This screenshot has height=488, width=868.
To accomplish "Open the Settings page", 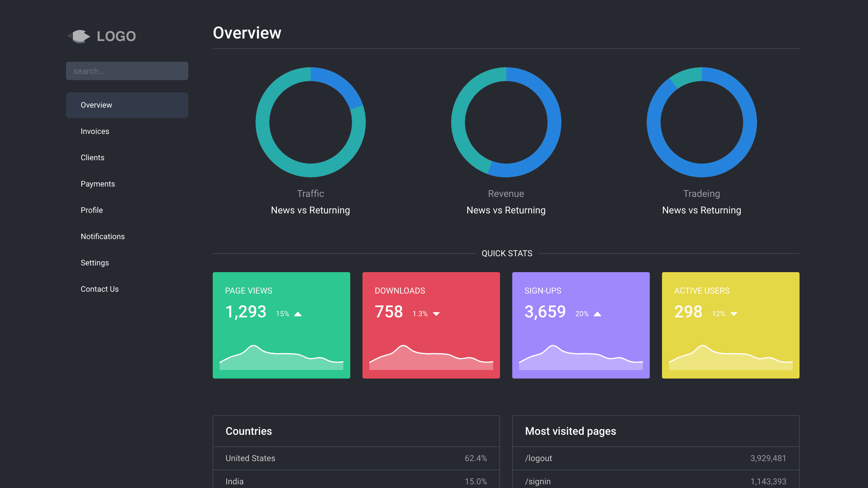I will coord(95,263).
